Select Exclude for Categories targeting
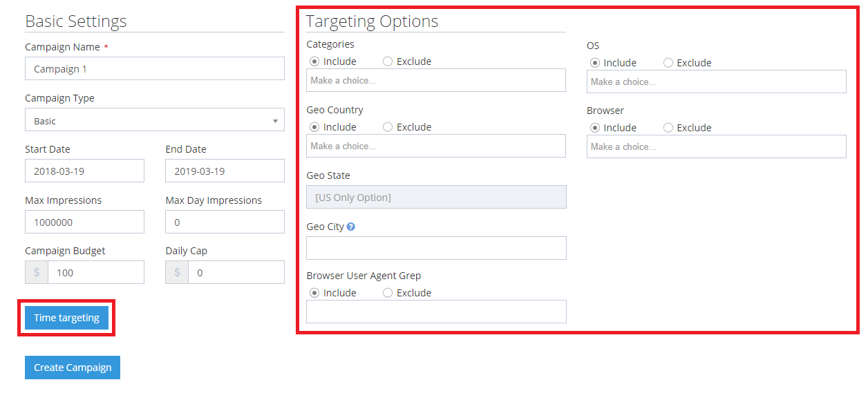 point(388,61)
